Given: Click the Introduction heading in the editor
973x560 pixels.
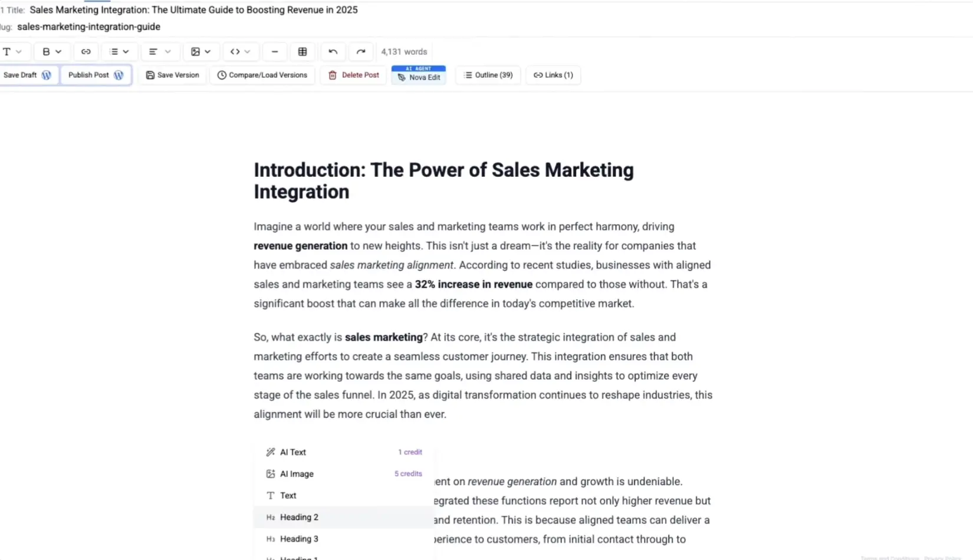Looking at the screenshot, I should (443, 180).
